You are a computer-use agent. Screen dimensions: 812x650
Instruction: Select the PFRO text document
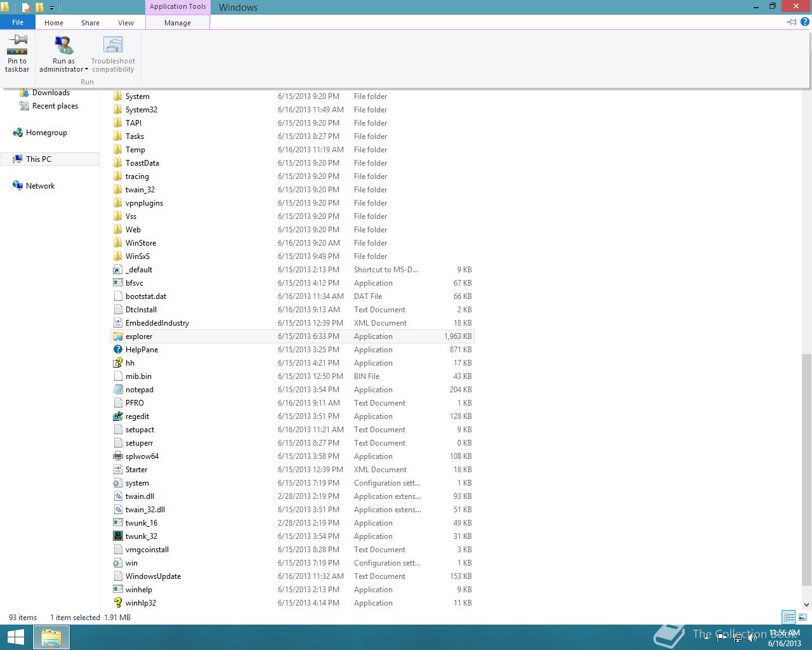[x=292, y=403]
